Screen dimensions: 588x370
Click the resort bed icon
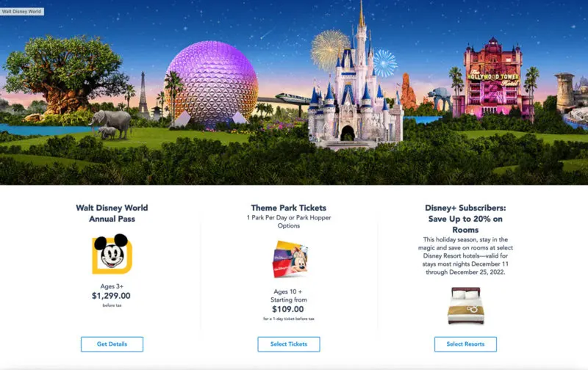pyautogui.click(x=466, y=305)
